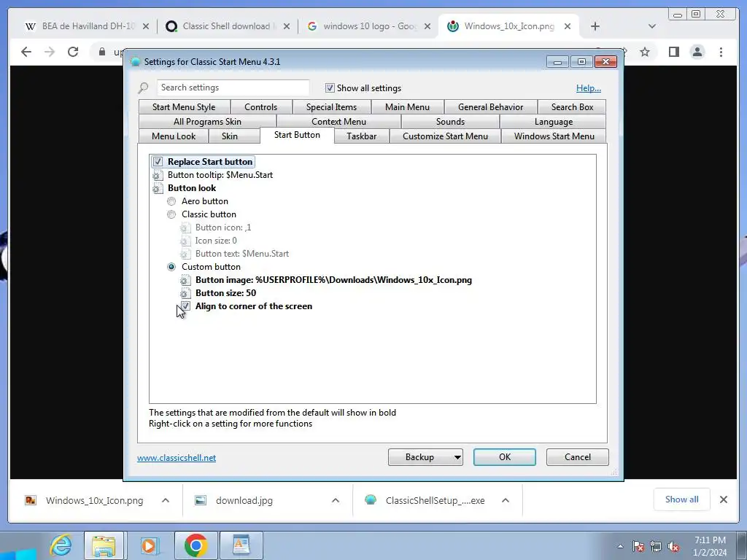747x560 pixels.
Task: Click the network tray icon
Action: click(656, 546)
